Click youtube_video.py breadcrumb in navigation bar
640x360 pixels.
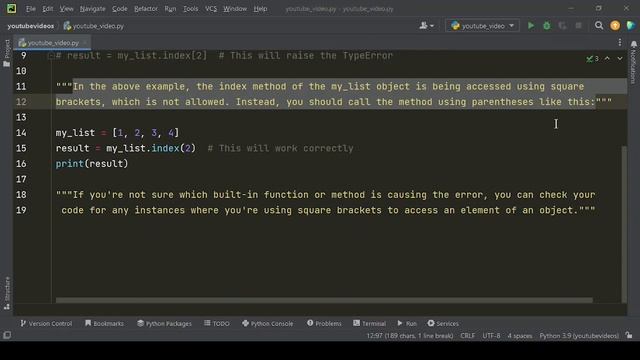93,26
